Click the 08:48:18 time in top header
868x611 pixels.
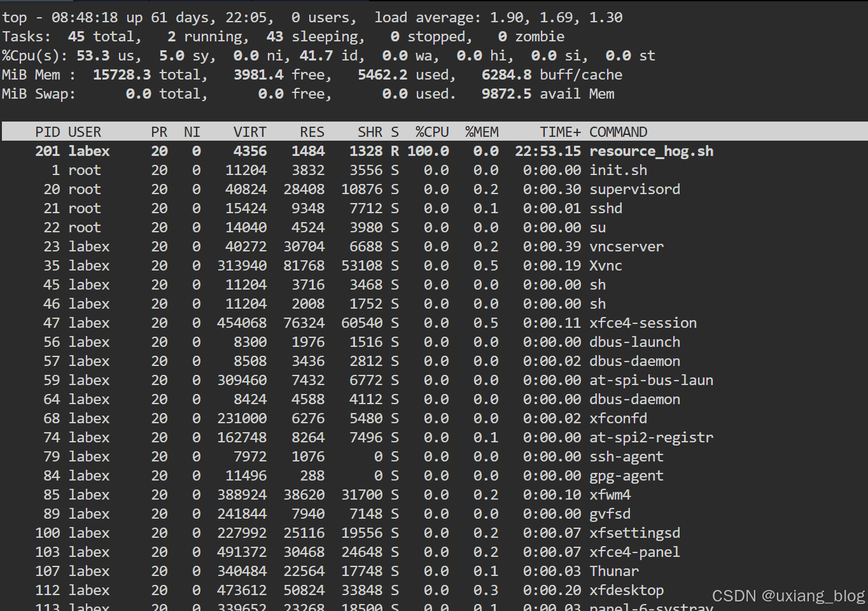(x=85, y=18)
